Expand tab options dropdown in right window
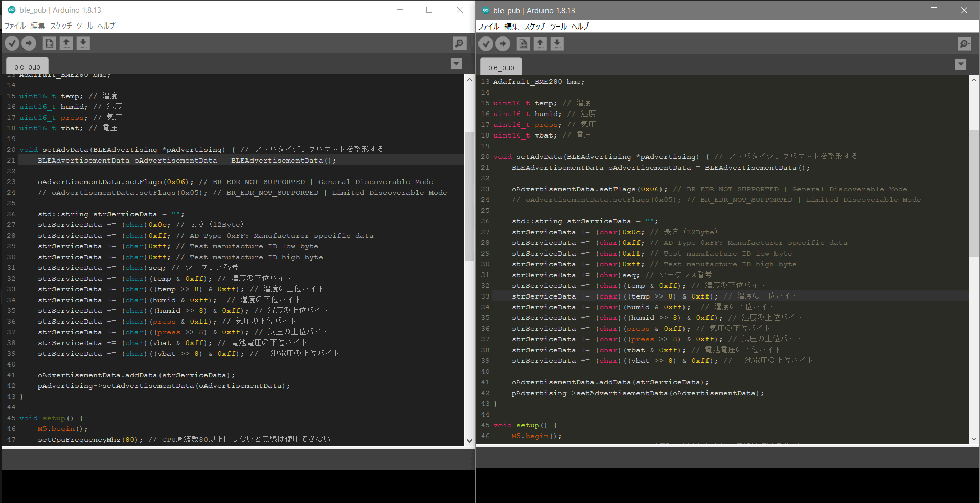This screenshot has height=503, width=980. point(961,64)
